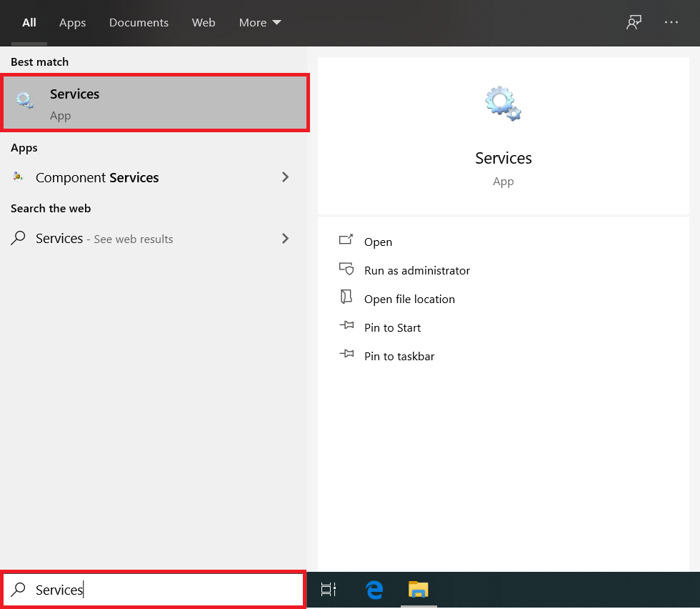Viewport: 700px width, 609px height.
Task: Select Open file location
Action: [409, 299]
